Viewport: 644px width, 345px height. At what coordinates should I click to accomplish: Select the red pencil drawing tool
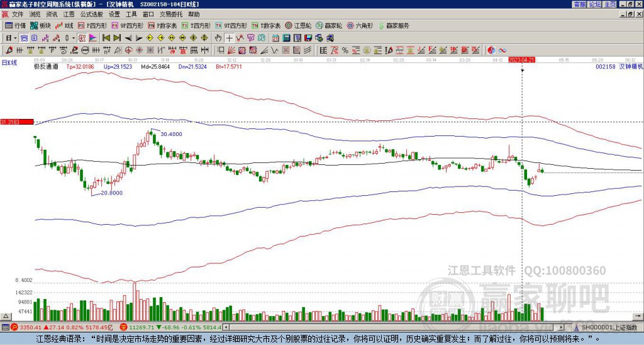coord(8,50)
